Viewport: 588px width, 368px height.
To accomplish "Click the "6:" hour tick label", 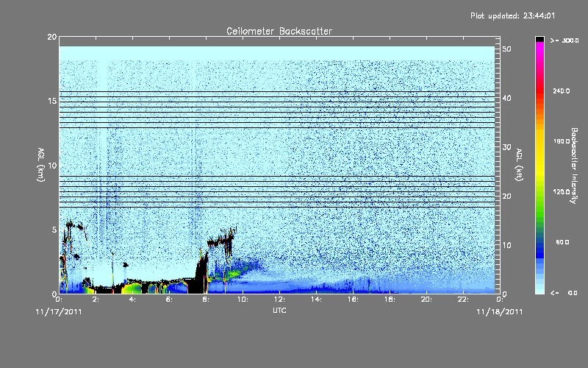I will click(170, 300).
